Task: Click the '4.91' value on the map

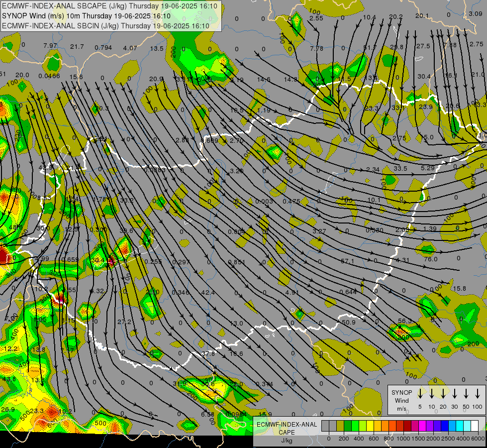Action: (x=292, y=293)
